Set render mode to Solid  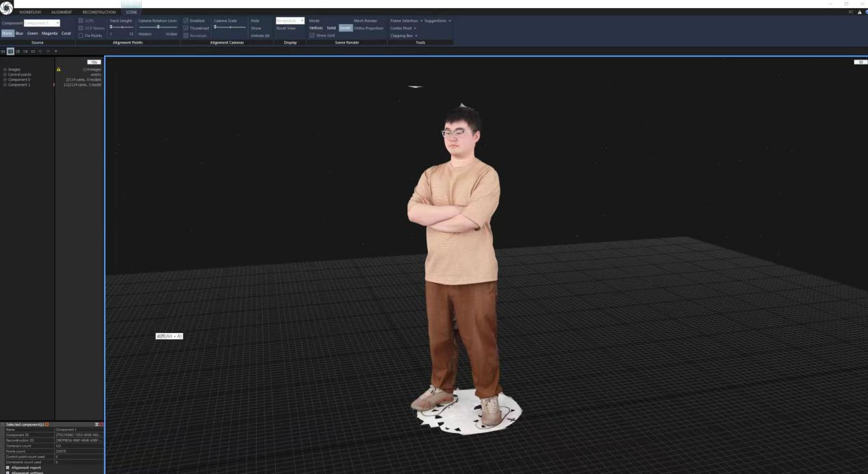pyautogui.click(x=331, y=28)
